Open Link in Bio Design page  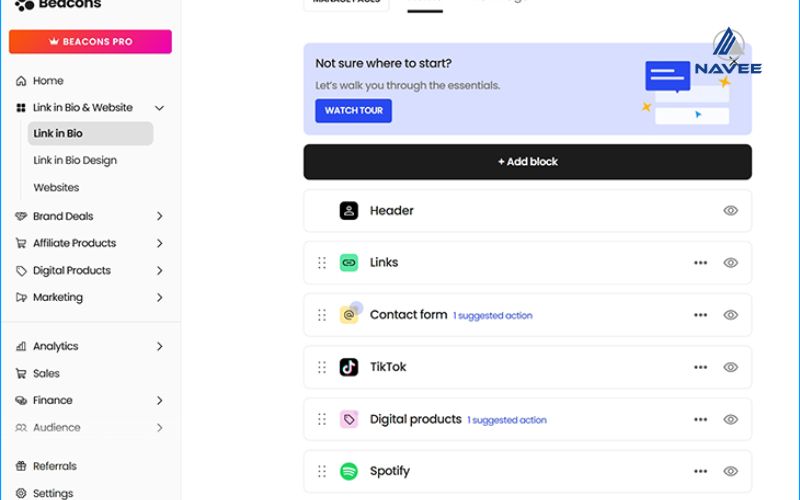pyautogui.click(x=75, y=160)
